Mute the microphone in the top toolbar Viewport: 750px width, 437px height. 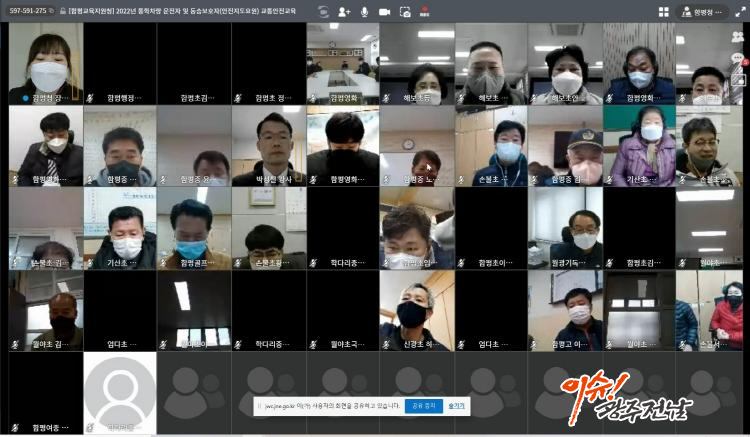tap(365, 12)
